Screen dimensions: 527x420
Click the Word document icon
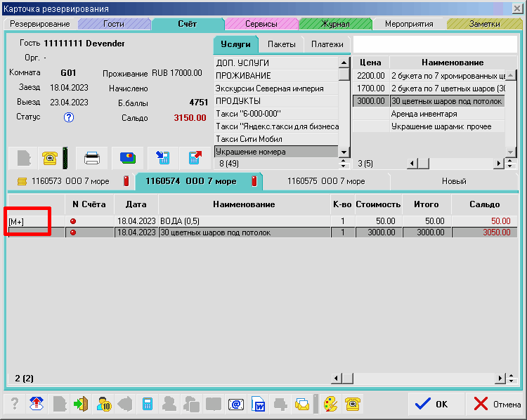(x=258, y=404)
